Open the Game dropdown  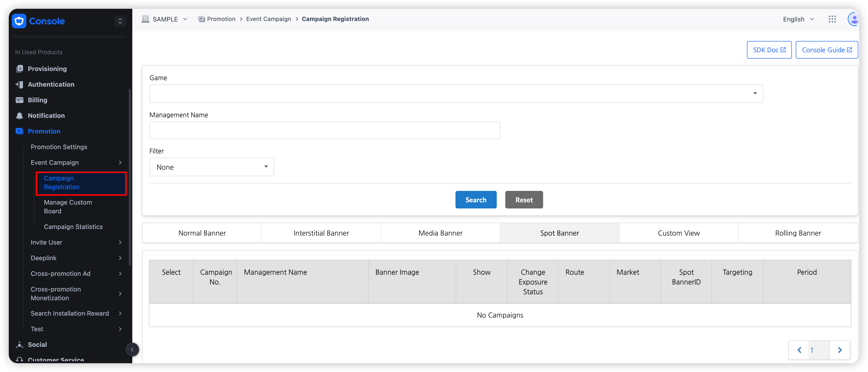(x=456, y=94)
